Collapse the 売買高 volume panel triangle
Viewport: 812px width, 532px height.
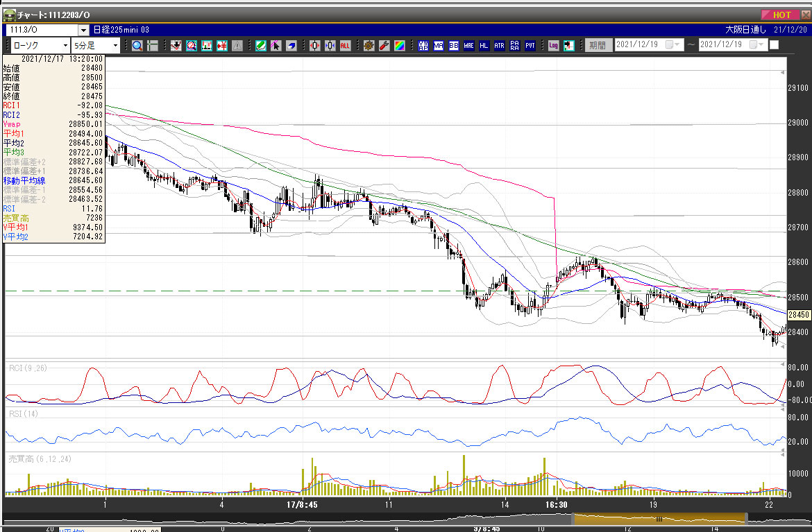tap(782, 454)
